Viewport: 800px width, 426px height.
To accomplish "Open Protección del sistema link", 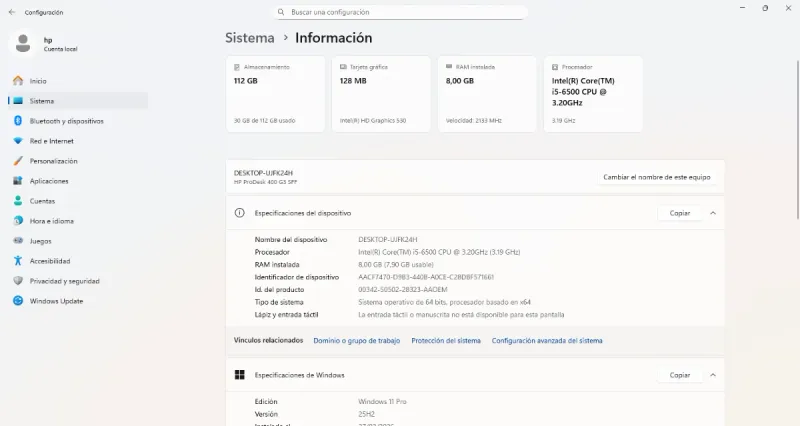I will [x=446, y=341].
